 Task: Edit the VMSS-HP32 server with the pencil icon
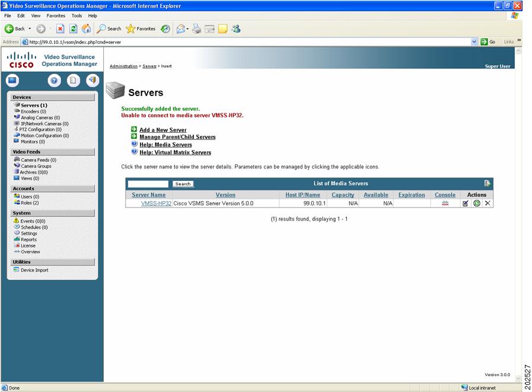click(466, 203)
